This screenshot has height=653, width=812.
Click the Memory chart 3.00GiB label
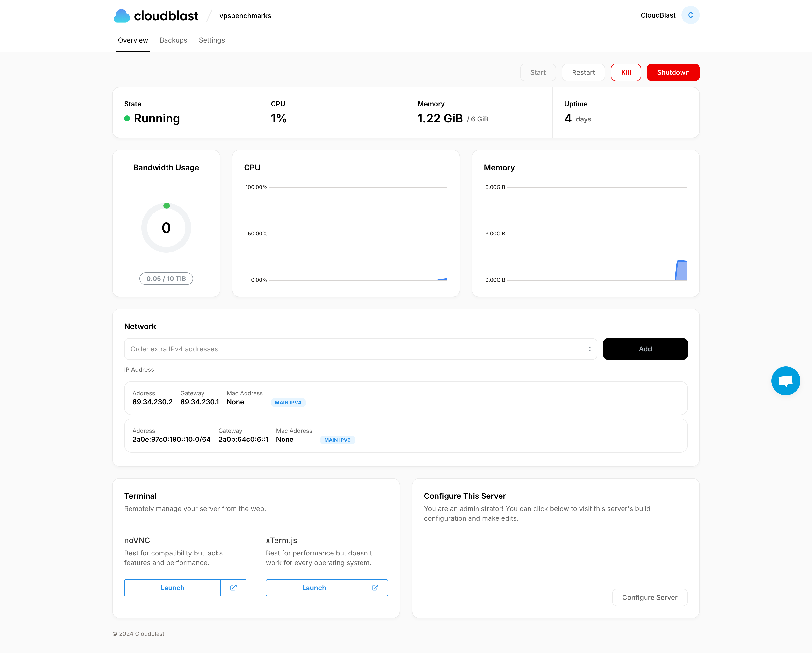pos(495,234)
